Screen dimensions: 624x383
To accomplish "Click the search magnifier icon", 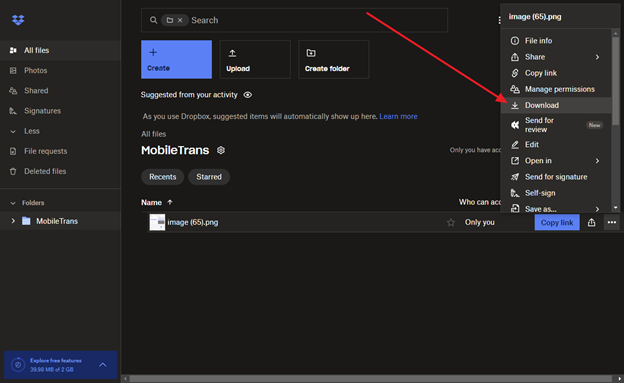I will tap(153, 20).
